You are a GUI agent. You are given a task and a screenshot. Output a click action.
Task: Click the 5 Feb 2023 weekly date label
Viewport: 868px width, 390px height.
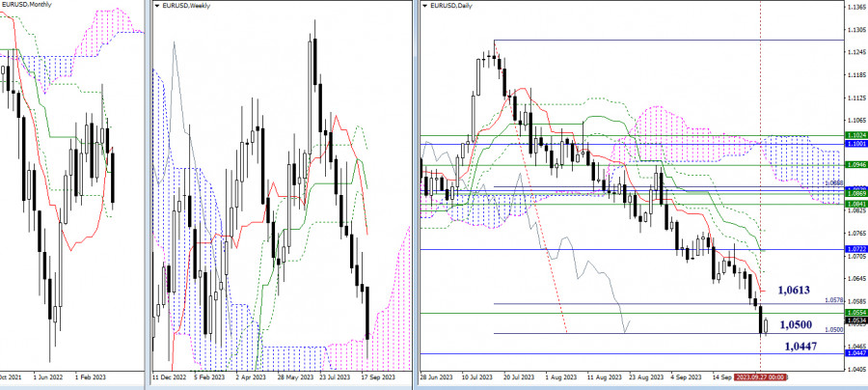(208, 376)
